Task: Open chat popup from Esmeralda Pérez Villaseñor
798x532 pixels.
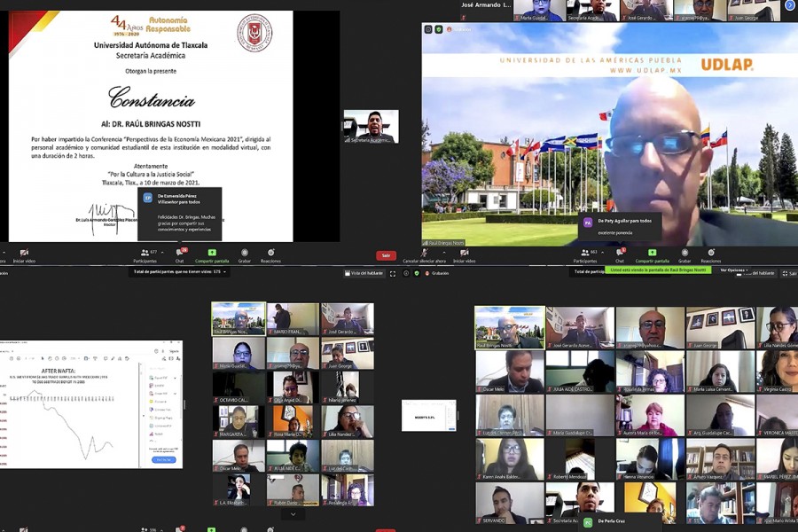Action: pyautogui.click(x=180, y=214)
